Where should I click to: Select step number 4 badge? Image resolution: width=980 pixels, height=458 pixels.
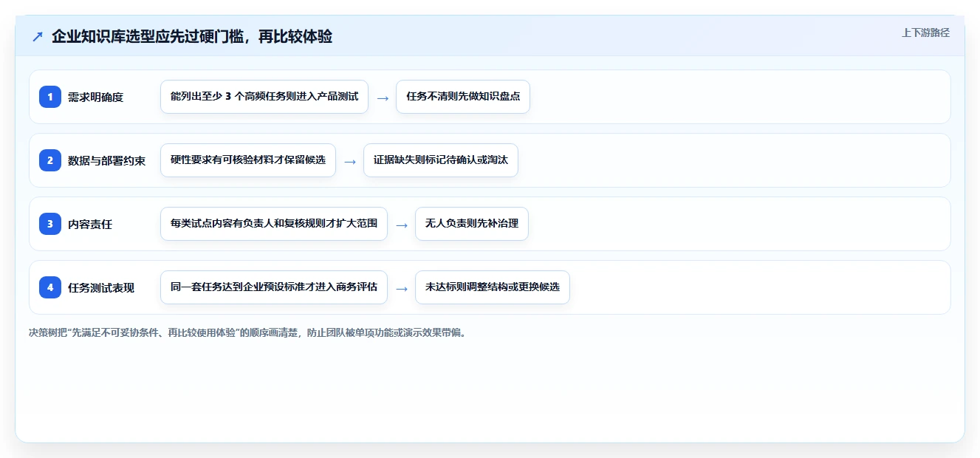coord(50,287)
